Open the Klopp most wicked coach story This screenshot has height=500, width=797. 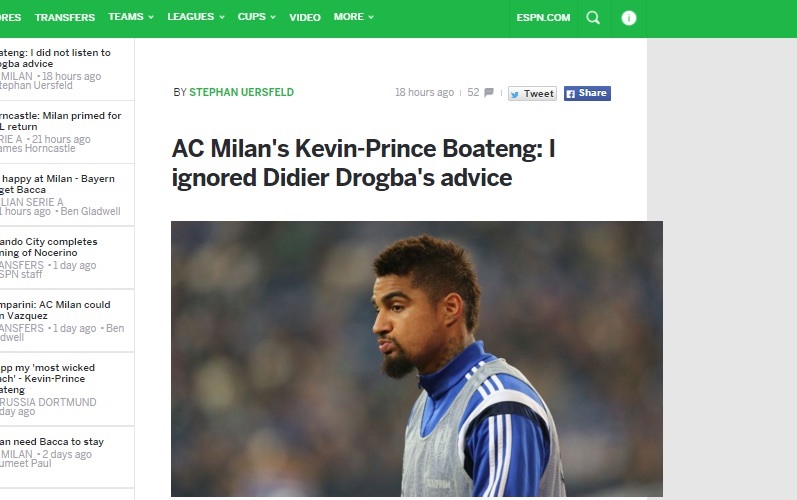tap(47, 379)
